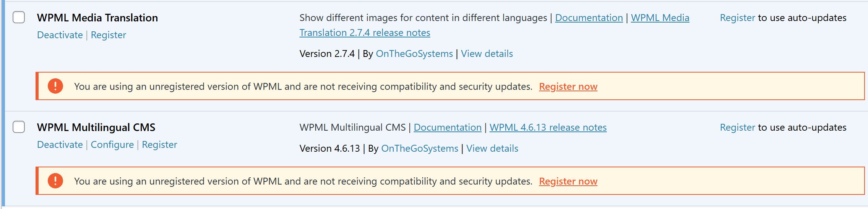This screenshot has width=868, height=209.
Task: Deactivate the WPML Multilingual CMS plugin
Action: coord(60,144)
